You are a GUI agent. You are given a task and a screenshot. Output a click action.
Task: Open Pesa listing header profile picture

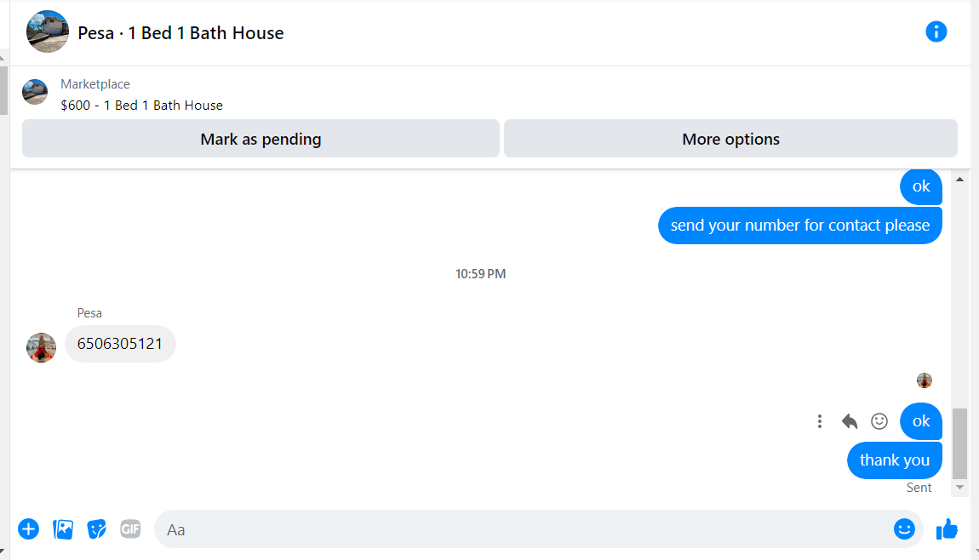(x=48, y=31)
